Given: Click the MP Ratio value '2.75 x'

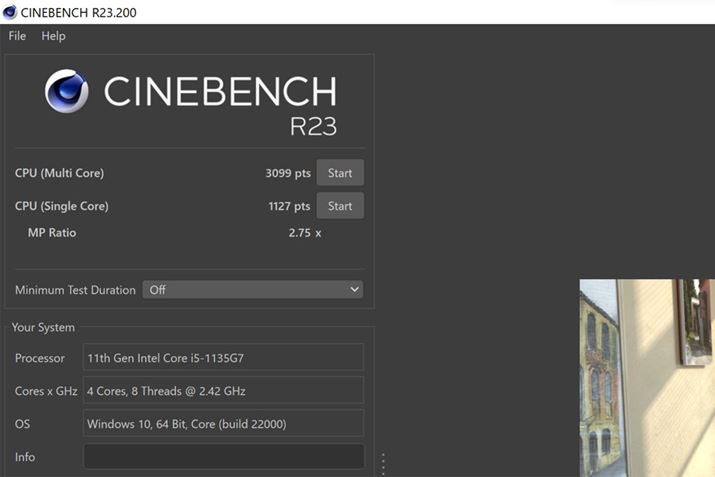Looking at the screenshot, I should click(305, 233).
